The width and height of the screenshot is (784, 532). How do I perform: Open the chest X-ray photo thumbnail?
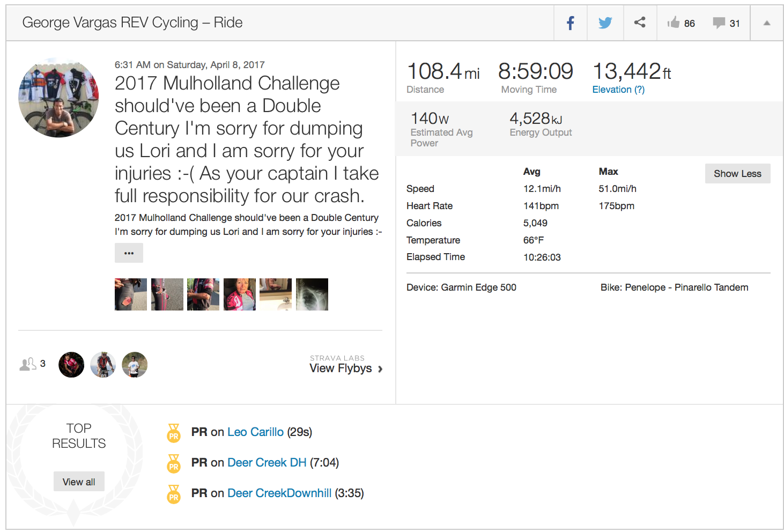(x=312, y=294)
